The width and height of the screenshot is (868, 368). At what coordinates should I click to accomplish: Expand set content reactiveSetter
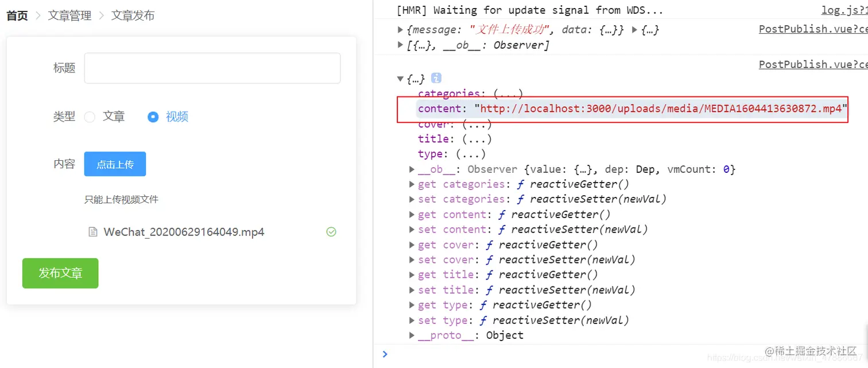point(412,230)
